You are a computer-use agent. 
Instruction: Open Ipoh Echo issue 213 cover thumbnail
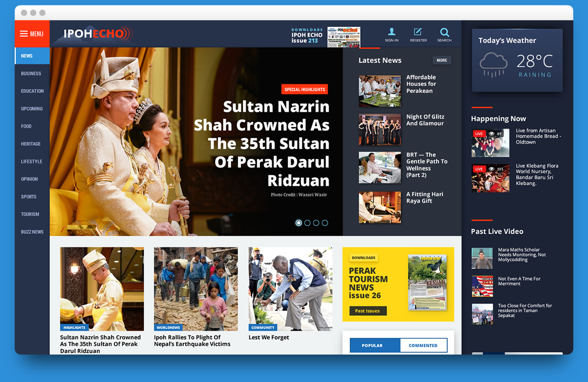(x=343, y=37)
